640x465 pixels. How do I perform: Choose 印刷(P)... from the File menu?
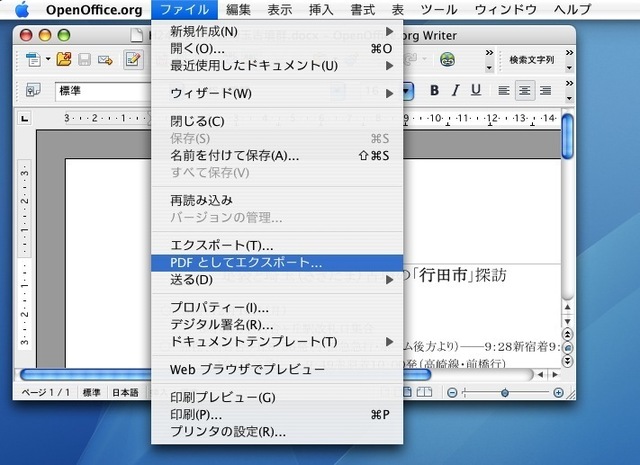[x=277, y=414]
